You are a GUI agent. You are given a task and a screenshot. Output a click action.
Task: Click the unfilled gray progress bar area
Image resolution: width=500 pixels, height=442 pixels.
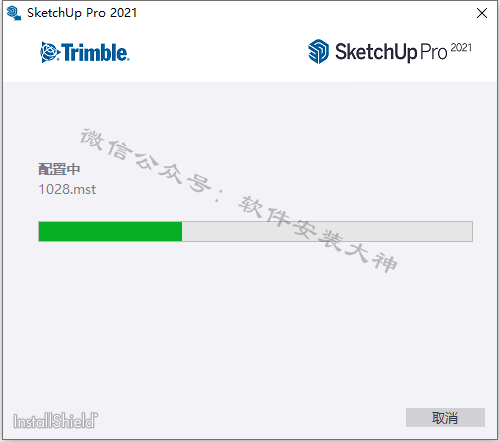point(327,231)
